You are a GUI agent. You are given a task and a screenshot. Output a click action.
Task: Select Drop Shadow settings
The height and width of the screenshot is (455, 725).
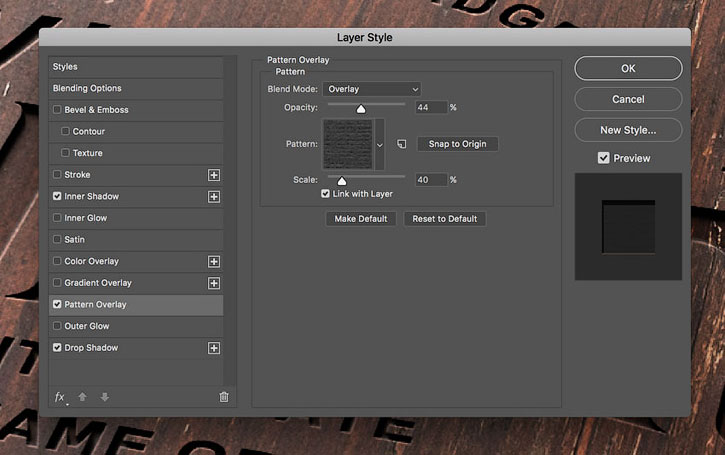coord(91,347)
